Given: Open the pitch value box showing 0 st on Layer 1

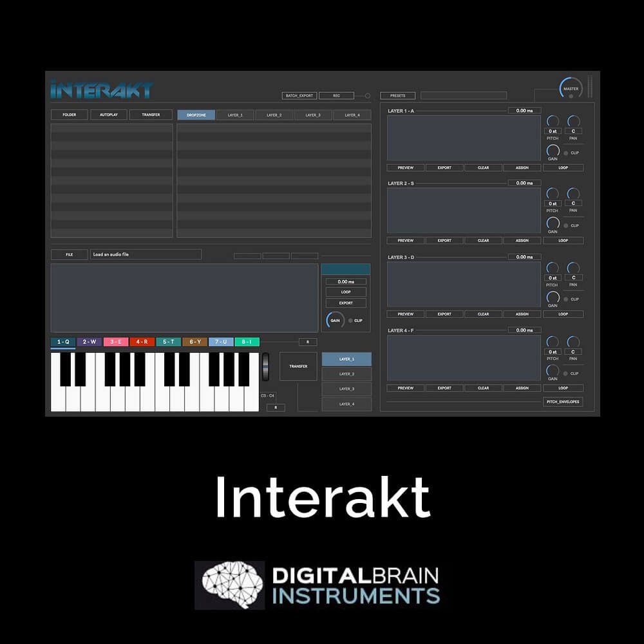Looking at the screenshot, I should [x=553, y=131].
